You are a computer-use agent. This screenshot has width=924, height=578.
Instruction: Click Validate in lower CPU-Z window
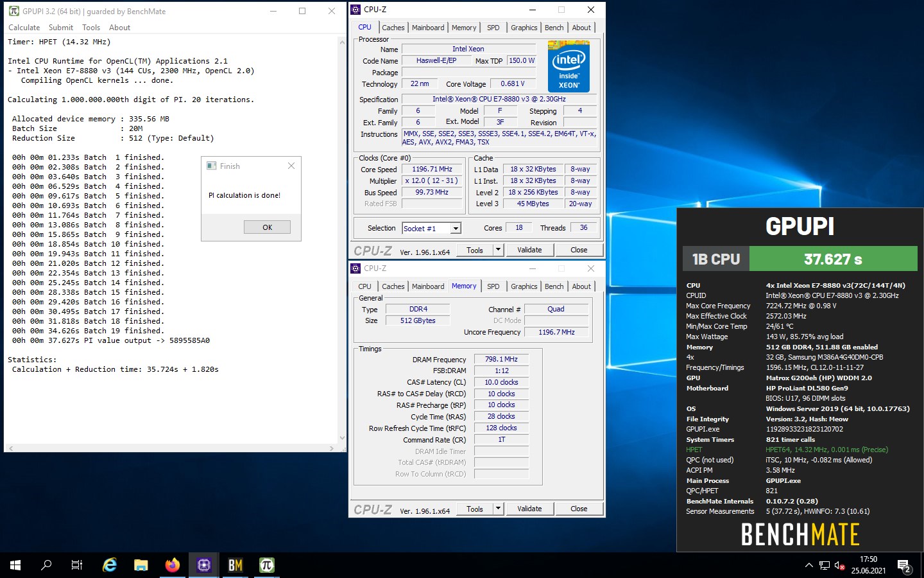529,509
